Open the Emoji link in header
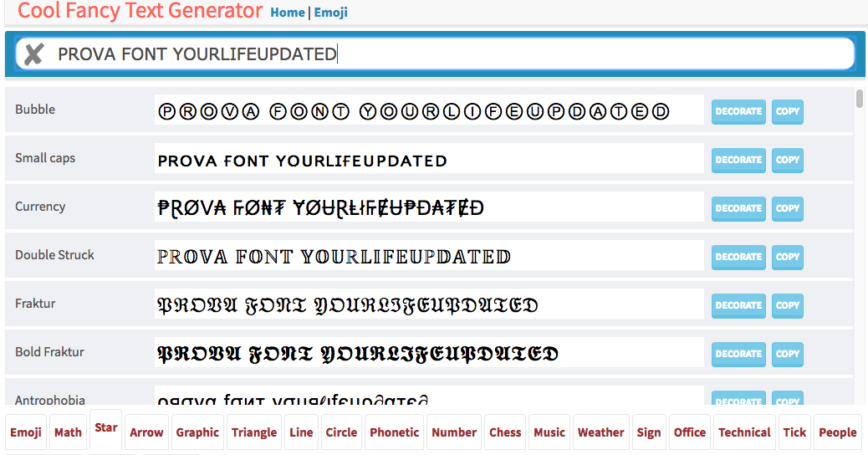 [x=331, y=13]
